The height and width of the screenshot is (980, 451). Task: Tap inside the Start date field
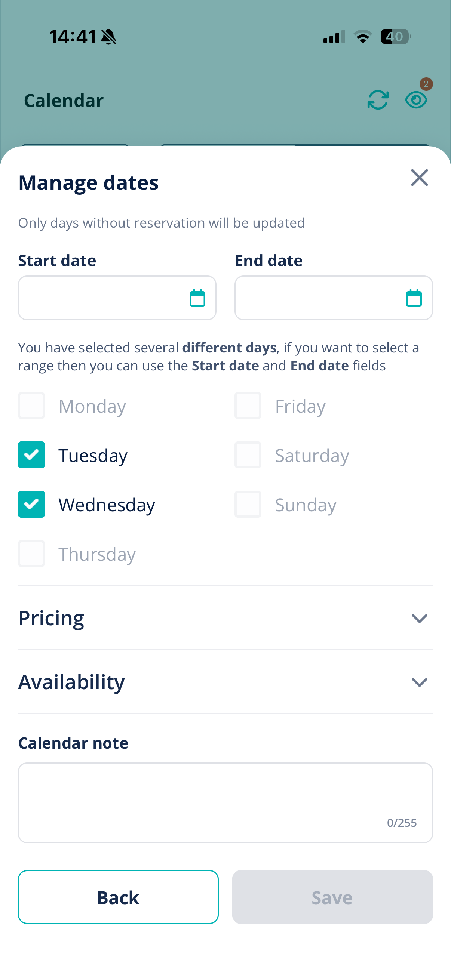pos(117,298)
